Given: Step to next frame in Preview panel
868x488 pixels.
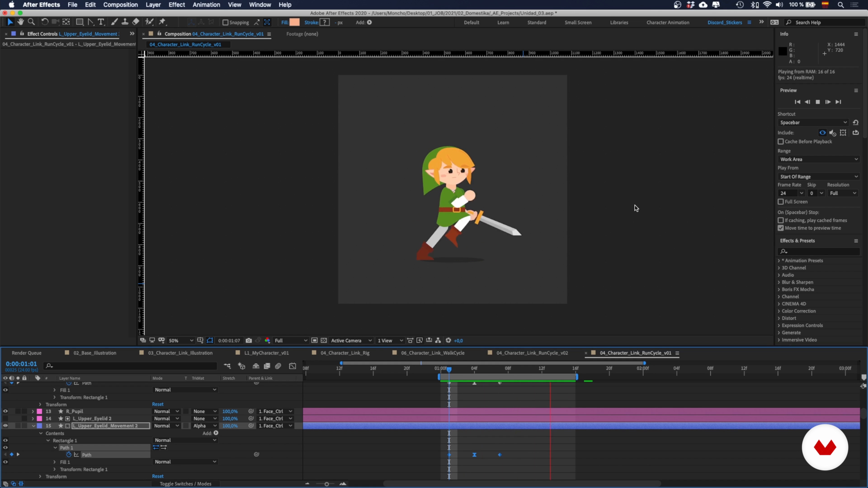Looking at the screenshot, I should (828, 102).
